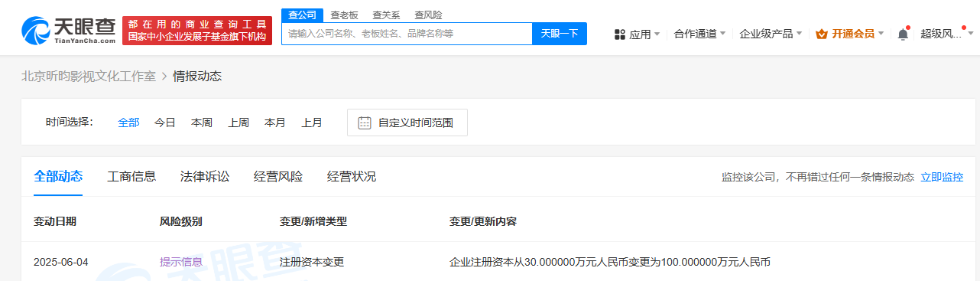Click the breadcrumb arrow before 情报动态
Screen dimensions: 980x281
pyautogui.click(x=164, y=77)
